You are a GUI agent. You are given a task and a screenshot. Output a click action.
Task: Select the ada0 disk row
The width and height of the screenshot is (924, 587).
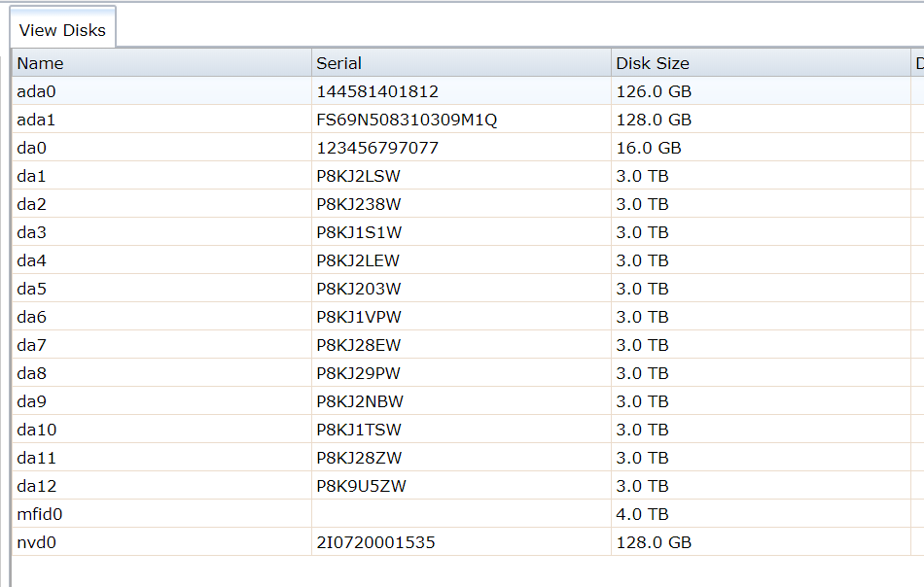(468, 91)
